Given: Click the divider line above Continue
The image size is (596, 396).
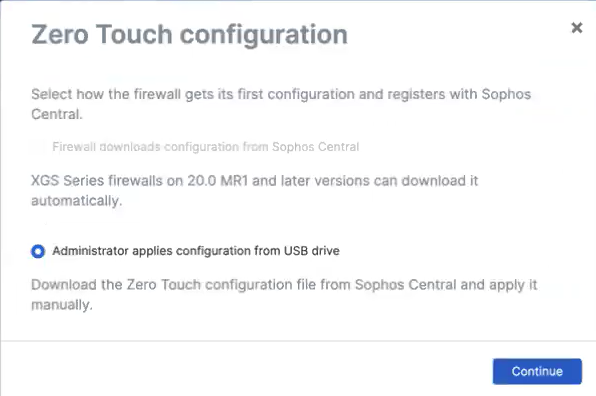Looking at the screenshot, I should [x=298, y=341].
